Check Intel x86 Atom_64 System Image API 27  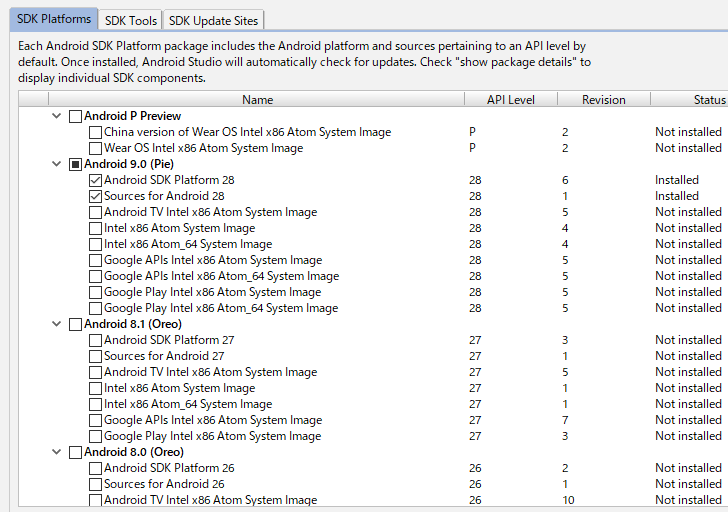95,404
